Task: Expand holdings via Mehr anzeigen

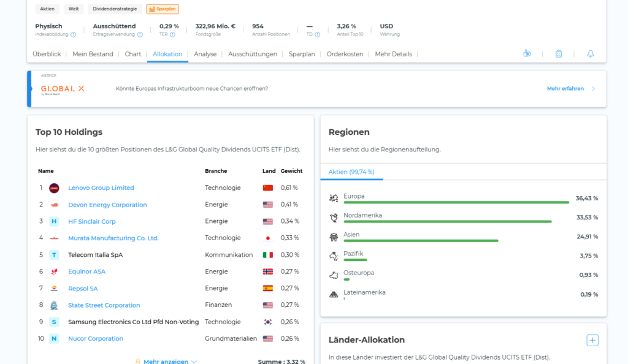Action: (166, 361)
